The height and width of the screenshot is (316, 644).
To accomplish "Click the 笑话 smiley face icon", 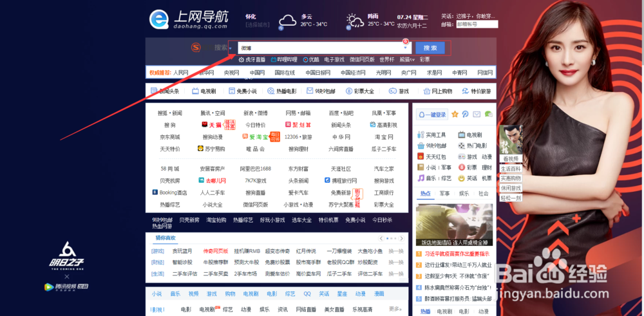I will pyautogui.click(x=462, y=178).
